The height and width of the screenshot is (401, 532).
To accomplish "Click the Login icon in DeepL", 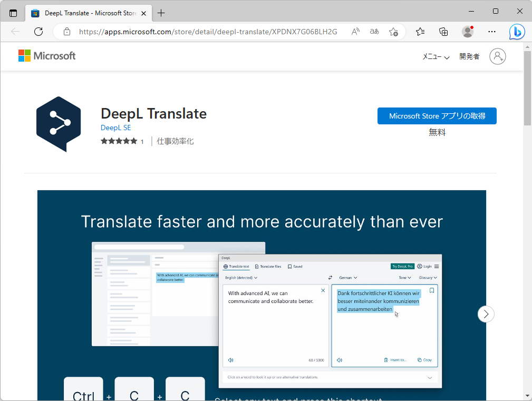I will click(425, 266).
